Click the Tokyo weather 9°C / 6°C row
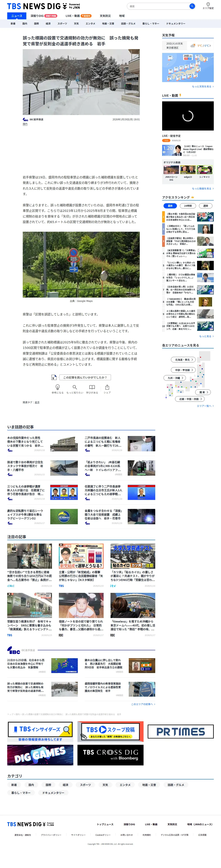 coord(188,46)
